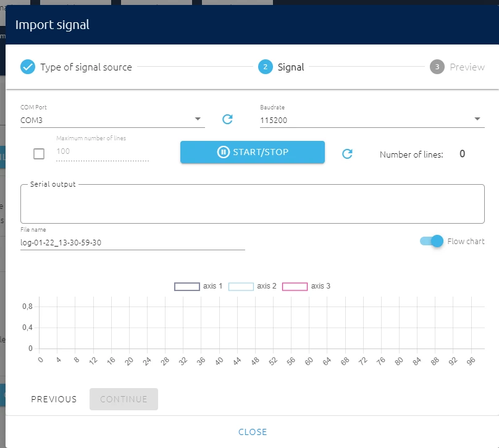Refresh the COM port list
499x448 pixels.
pyautogui.click(x=227, y=119)
